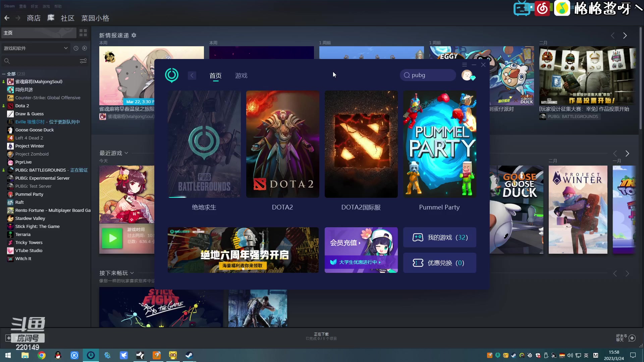Screen dimensions: 644x362
Task: Select 雀魂麻将(MahjongSoul) in library list
Action: click(39, 81)
